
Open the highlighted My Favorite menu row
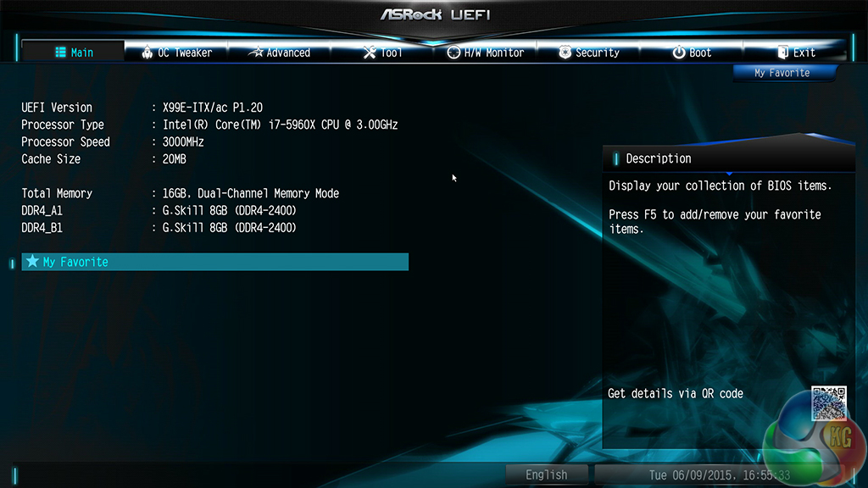[214, 262]
